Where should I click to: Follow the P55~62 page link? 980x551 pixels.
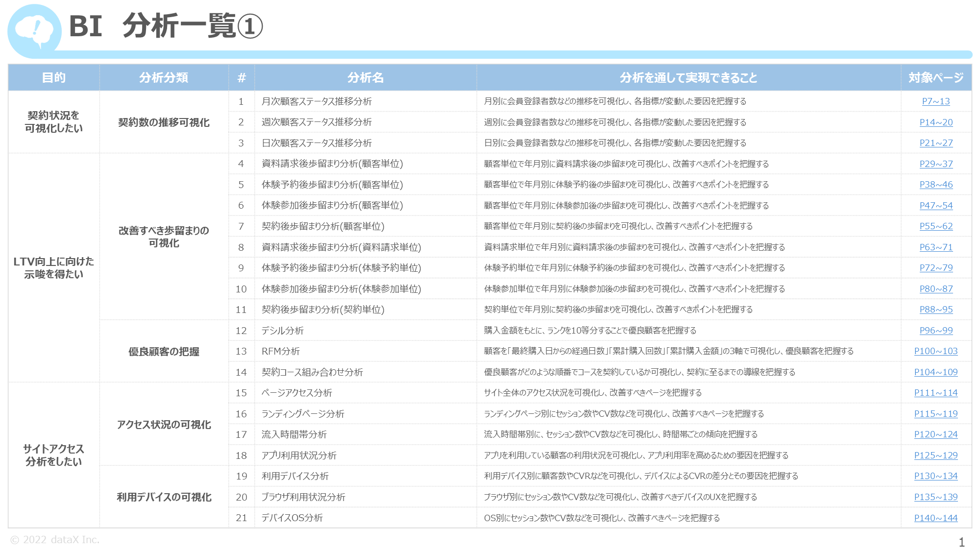click(936, 226)
